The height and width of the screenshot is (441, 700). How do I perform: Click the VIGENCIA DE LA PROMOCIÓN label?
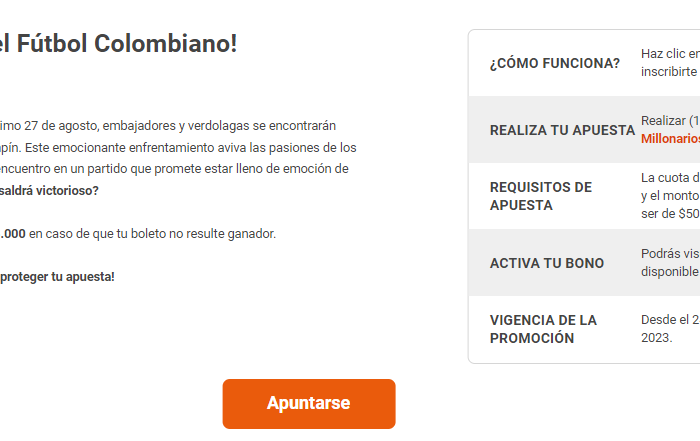coord(543,329)
